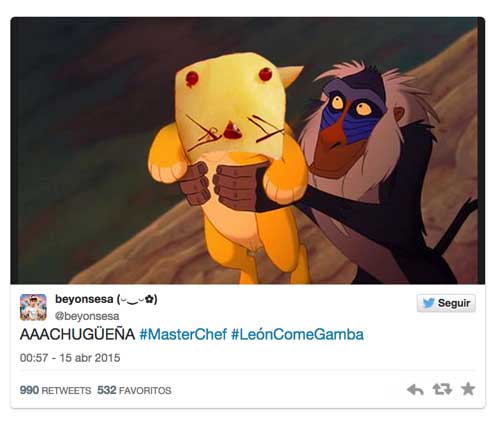This screenshot has height=426, width=500.
Task: Open the 00:57 - 15 abr 2015 timestamp
Action: [70, 358]
